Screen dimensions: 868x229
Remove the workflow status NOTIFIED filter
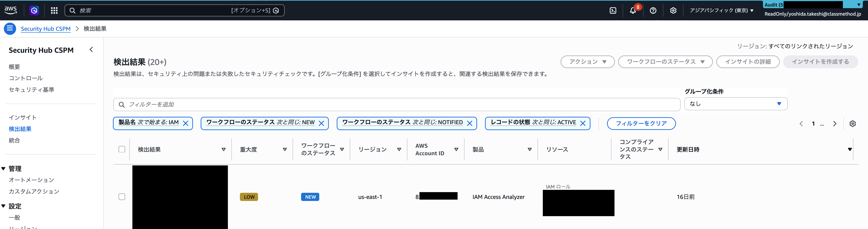tap(469, 123)
